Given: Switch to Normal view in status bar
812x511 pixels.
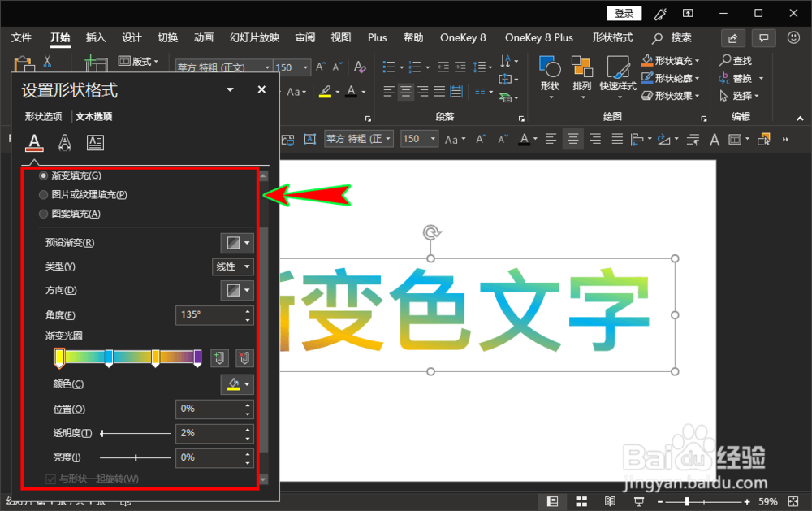Looking at the screenshot, I should pos(552,501).
